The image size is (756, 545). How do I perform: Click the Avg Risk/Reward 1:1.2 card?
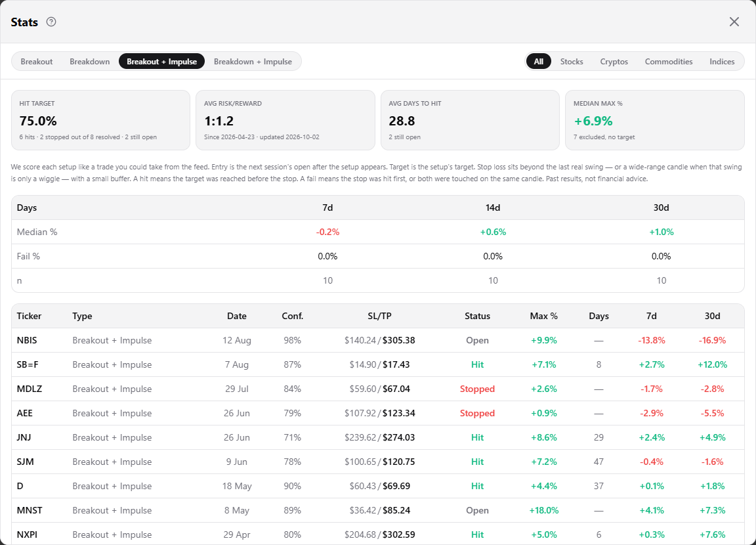click(x=285, y=120)
